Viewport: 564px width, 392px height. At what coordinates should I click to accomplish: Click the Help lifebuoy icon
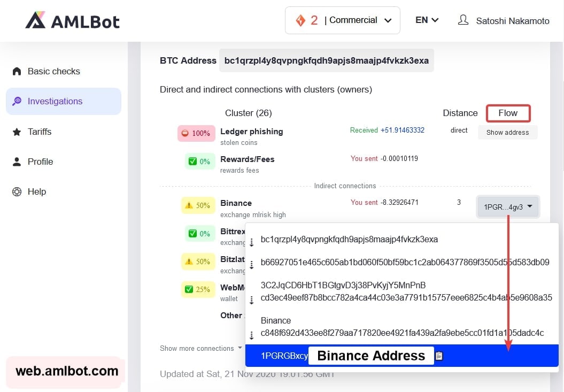click(x=17, y=191)
